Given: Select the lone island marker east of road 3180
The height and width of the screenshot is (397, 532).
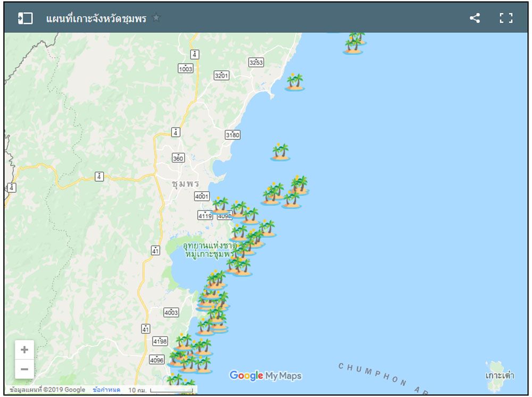Looking at the screenshot, I should click(x=280, y=153).
